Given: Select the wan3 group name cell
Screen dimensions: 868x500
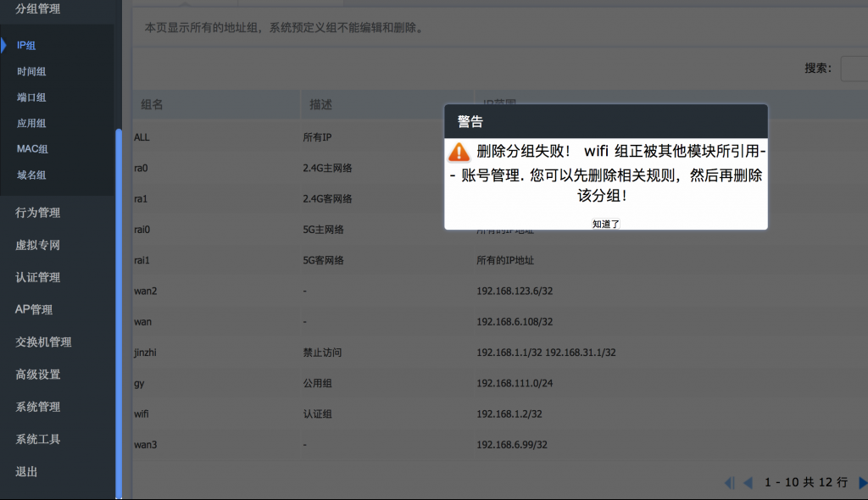Looking at the screenshot, I should 146,445.
